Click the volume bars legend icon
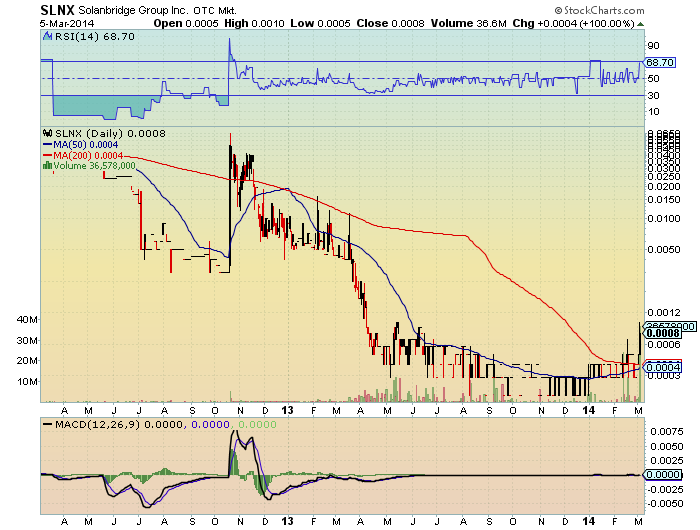This screenshot has height=530, width=700. [47, 166]
